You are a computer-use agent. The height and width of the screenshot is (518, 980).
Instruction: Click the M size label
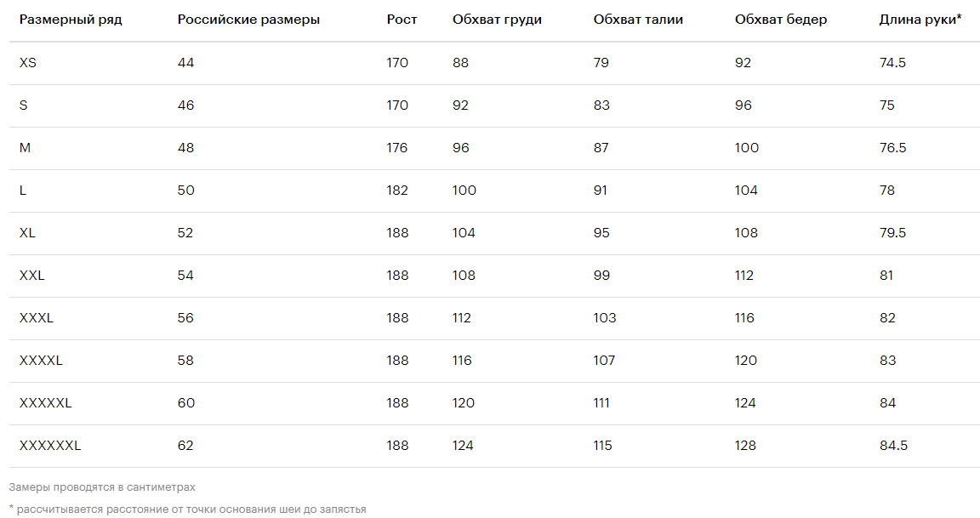(25, 147)
